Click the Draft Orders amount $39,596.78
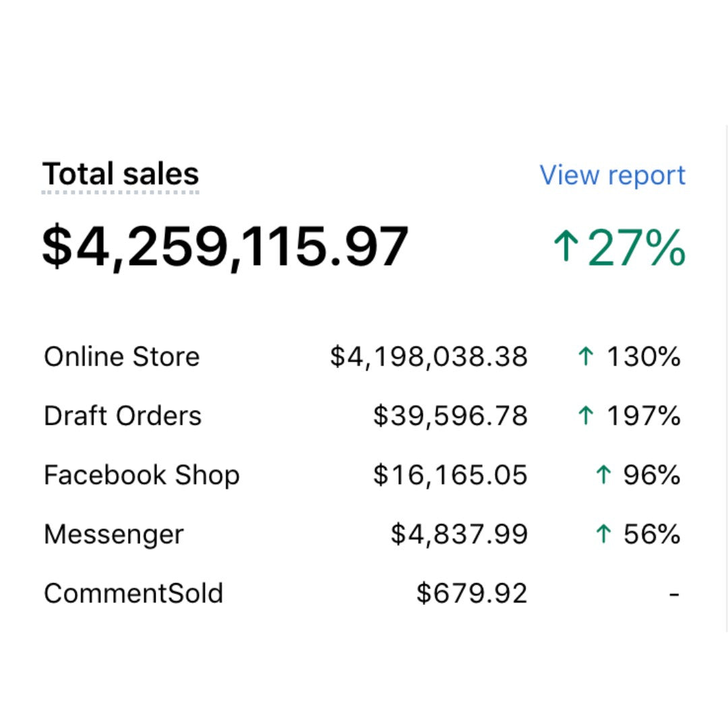This screenshot has width=728, height=728. (x=450, y=416)
